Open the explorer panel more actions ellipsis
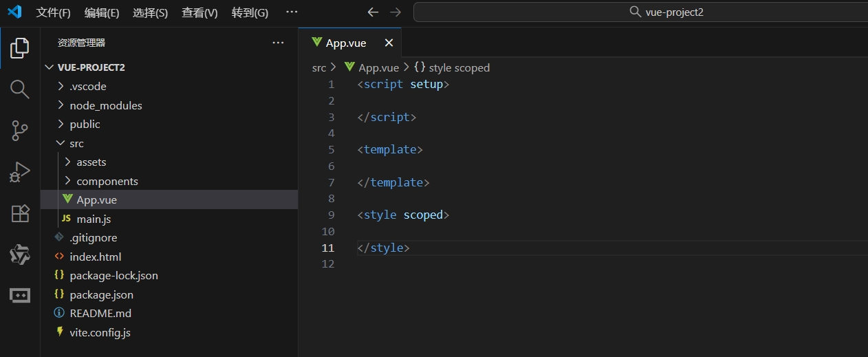 278,43
